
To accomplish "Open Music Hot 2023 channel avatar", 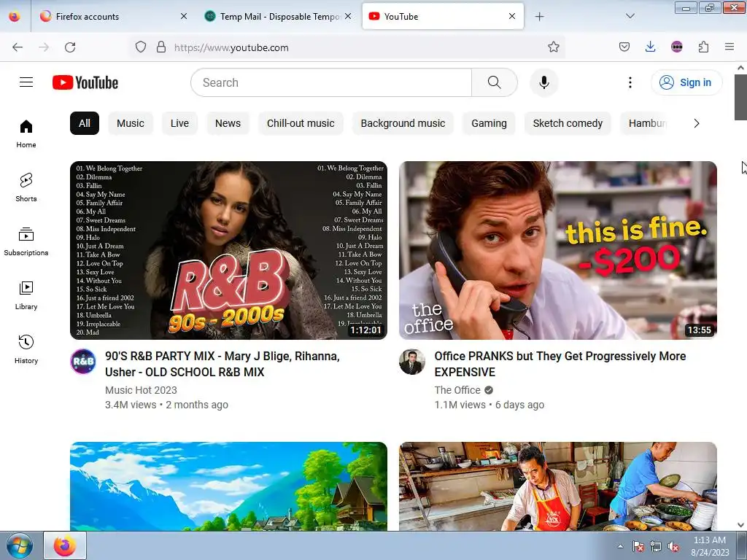I will point(83,362).
